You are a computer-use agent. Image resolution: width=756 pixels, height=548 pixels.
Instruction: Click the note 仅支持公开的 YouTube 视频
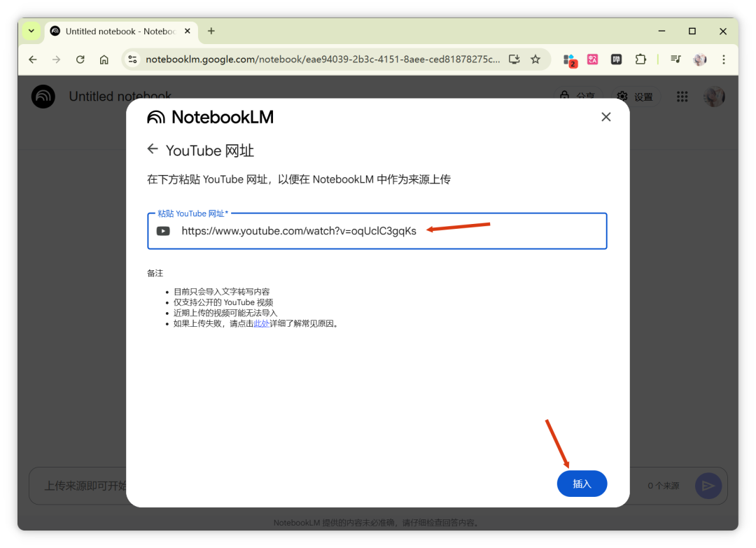223,302
